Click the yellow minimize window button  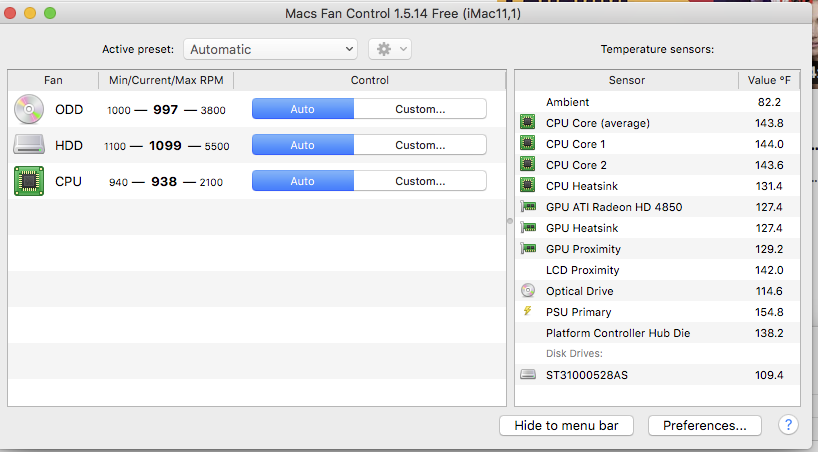(30, 13)
